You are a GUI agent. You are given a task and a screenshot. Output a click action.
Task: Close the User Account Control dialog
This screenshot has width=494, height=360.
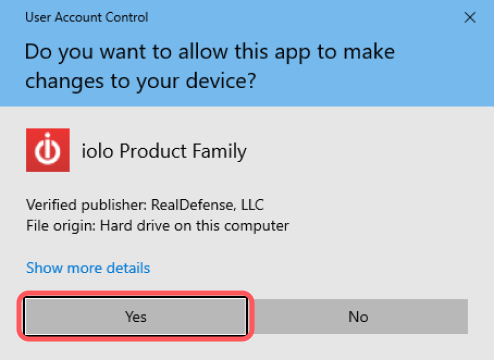pos(470,18)
